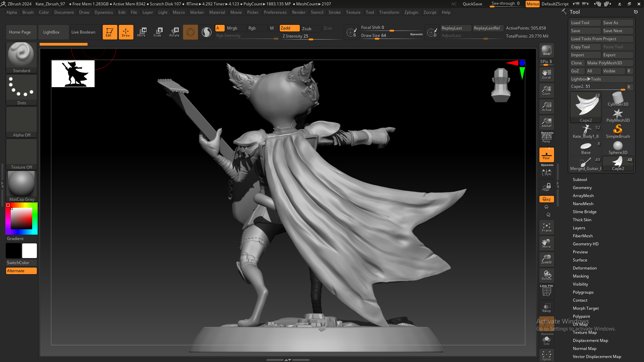Click the SwitchColor button
The width and height of the screenshot is (644, 362).
[x=21, y=263]
